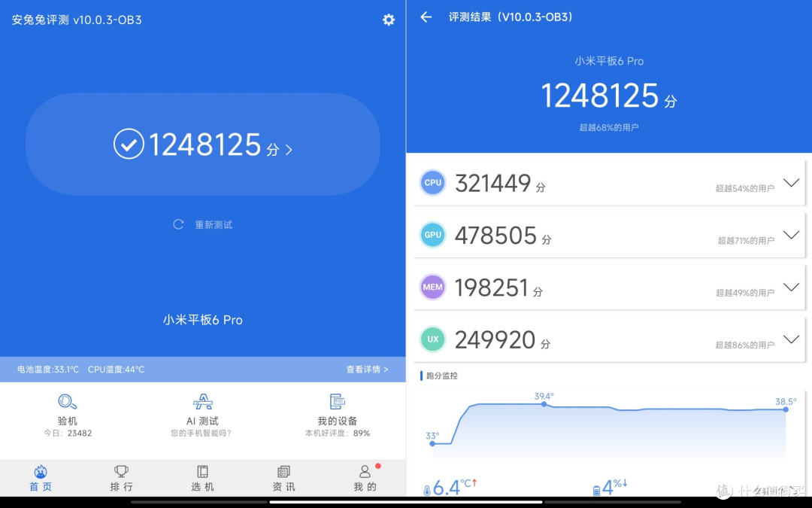
Task: Expand the MEM score row
Action: 791,287
